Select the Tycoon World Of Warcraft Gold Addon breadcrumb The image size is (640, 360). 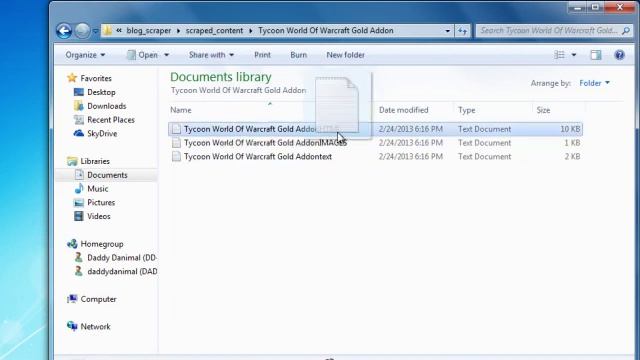(x=326, y=31)
